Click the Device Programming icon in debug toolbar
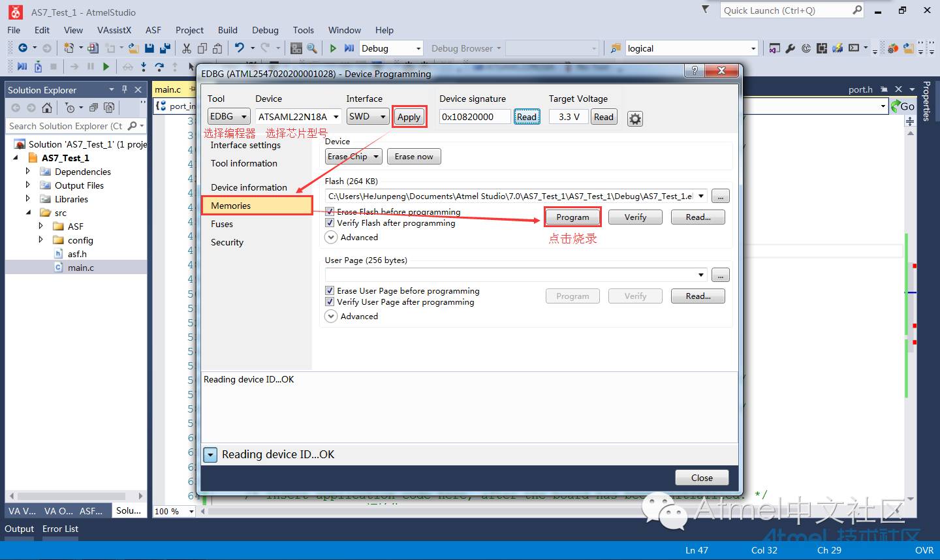 pyautogui.click(x=38, y=66)
